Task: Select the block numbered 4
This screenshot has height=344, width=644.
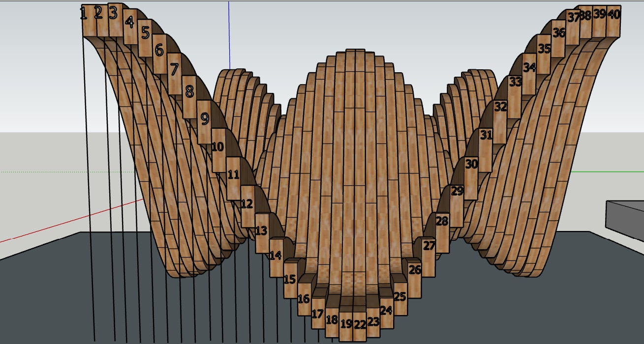Action: click(130, 27)
